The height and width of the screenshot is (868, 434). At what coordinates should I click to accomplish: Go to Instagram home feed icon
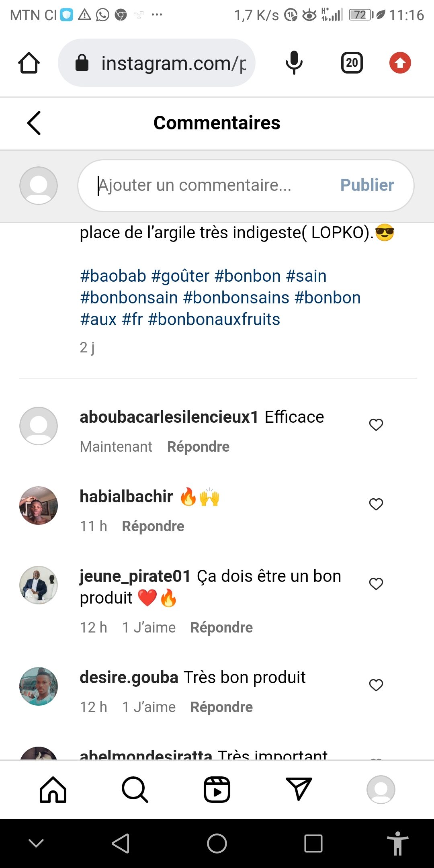click(53, 790)
